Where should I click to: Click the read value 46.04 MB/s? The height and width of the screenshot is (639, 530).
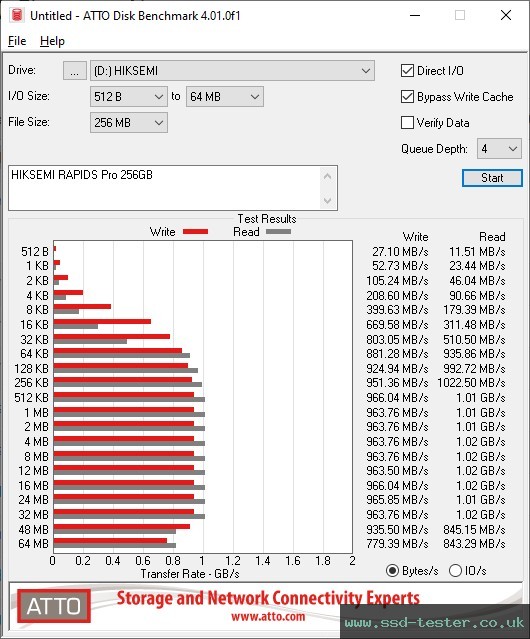point(477,281)
